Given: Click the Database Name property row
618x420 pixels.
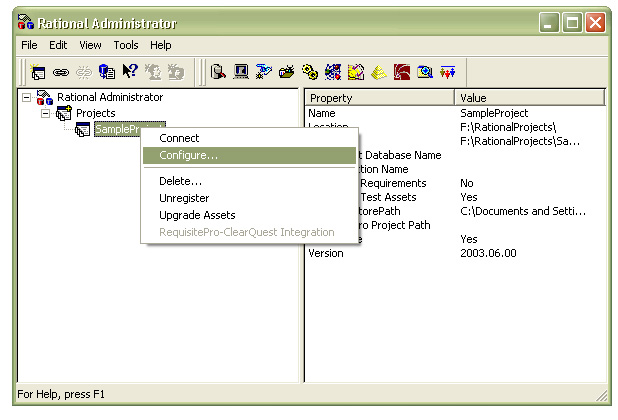Looking at the screenshot, I should [400, 155].
